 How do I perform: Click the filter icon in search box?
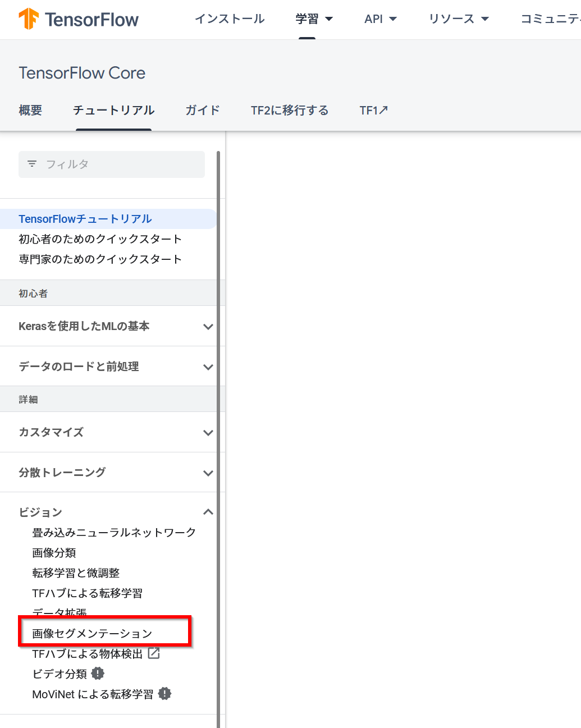[x=32, y=164]
